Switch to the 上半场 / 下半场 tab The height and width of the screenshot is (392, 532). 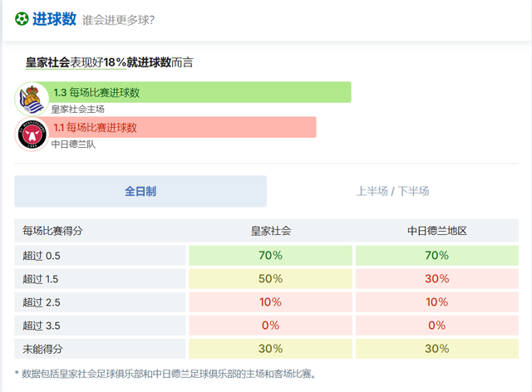click(x=392, y=191)
